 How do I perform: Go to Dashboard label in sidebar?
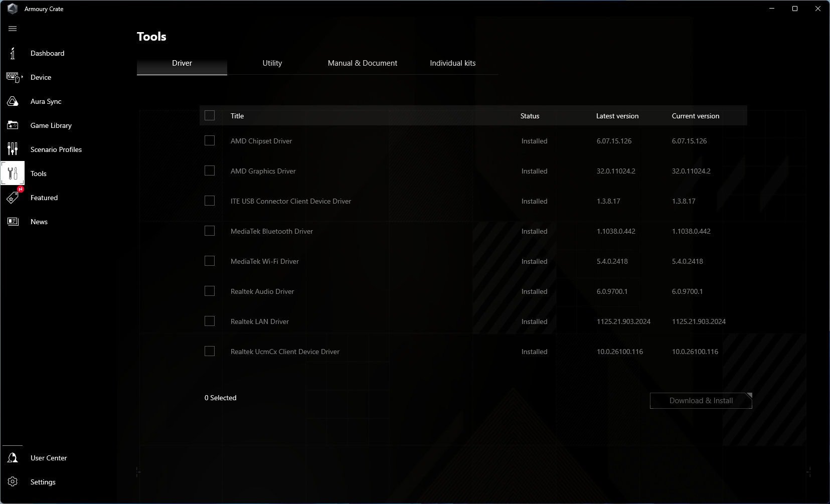click(x=47, y=53)
